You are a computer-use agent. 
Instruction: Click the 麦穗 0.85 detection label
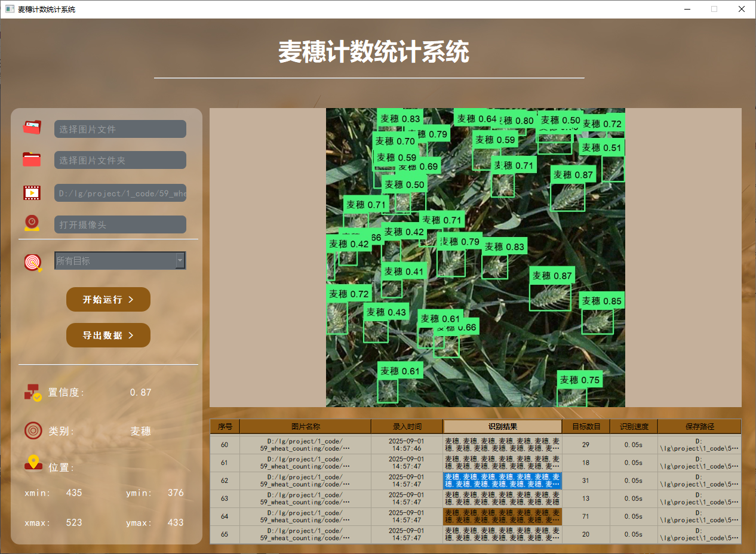[x=602, y=301]
